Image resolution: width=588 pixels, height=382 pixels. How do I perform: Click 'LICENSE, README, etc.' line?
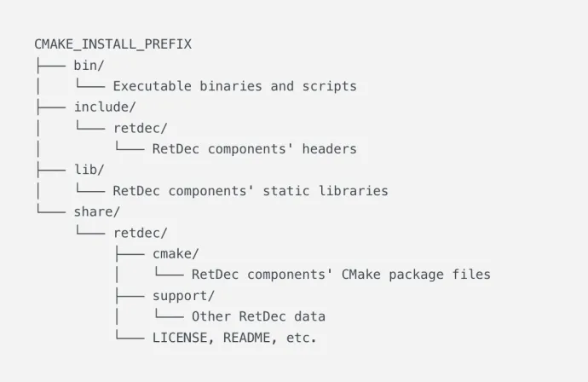point(234,338)
